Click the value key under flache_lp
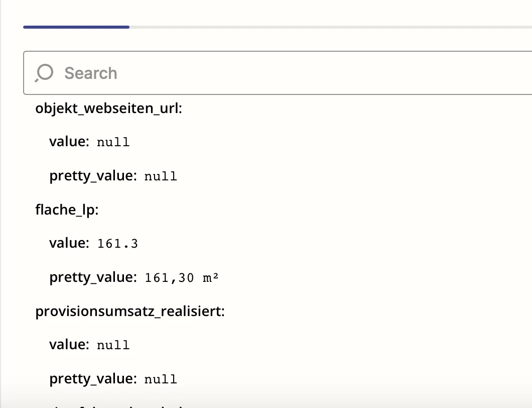 (x=69, y=243)
